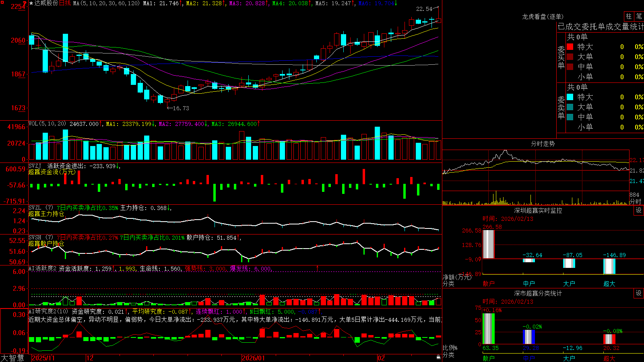Pick the dark red 中单 buy swatch
This screenshot has height=362, width=644.
570,67
